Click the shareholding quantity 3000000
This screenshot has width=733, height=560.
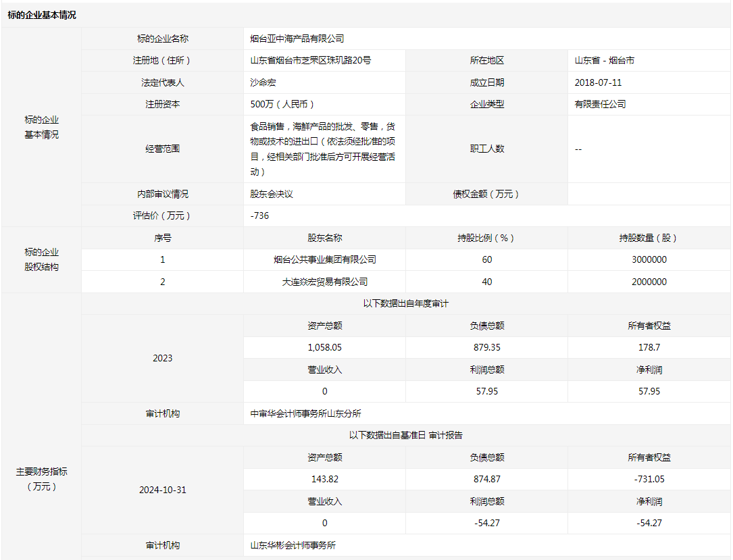click(649, 259)
